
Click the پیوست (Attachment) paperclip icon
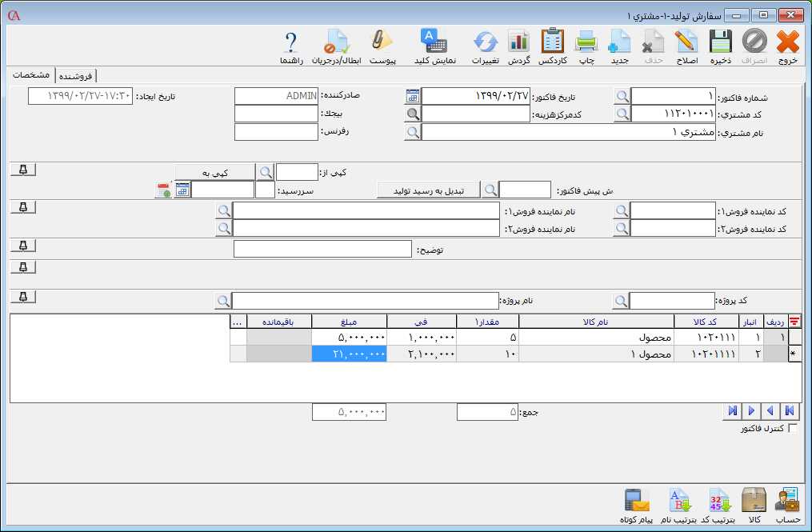click(x=383, y=42)
